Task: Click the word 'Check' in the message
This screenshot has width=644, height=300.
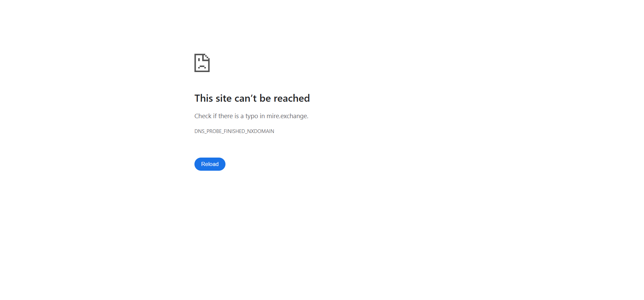Action: tap(203, 116)
